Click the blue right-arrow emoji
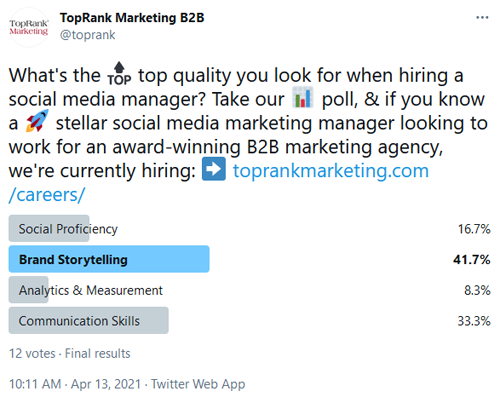Screen dimensions: 500x397 (214, 169)
